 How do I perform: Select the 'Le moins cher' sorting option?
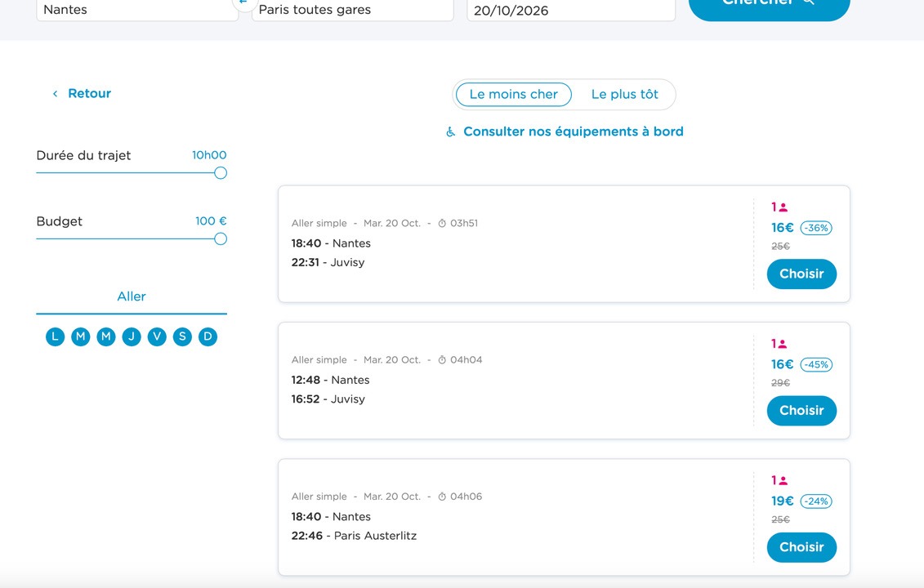[x=513, y=94]
